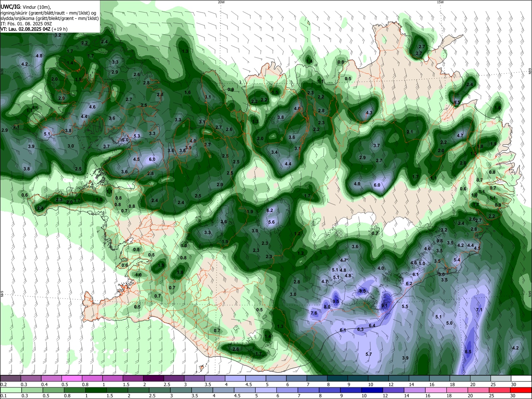Click the 8.0 precipitation value on the map
This screenshot has height=399, width=532.
327,307
